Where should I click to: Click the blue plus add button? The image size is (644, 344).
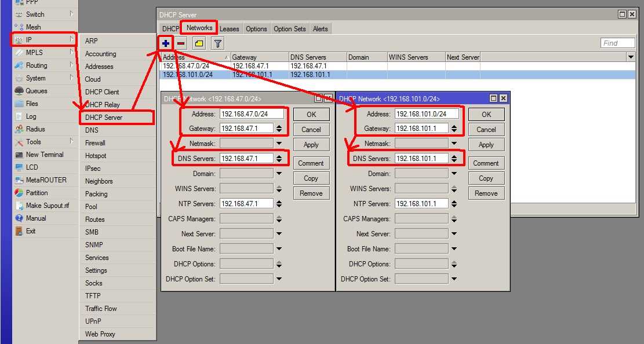pos(166,43)
